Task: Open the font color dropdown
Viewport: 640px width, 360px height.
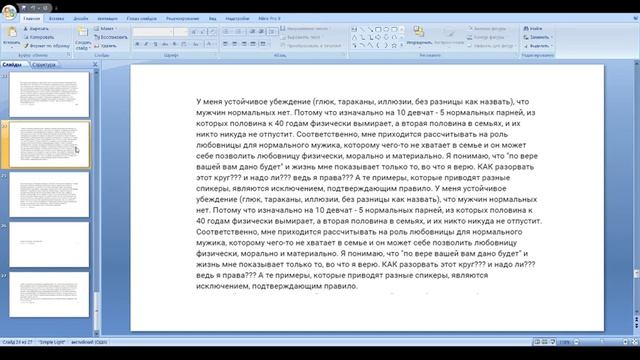Action: (x=209, y=44)
